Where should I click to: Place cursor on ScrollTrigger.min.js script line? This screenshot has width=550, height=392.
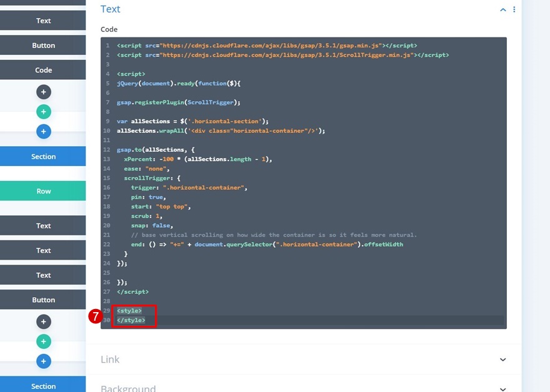pos(282,55)
